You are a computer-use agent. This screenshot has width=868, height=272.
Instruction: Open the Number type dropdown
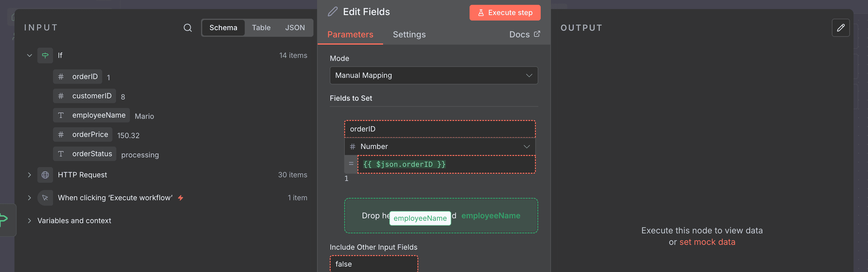pyautogui.click(x=440, y=146)
